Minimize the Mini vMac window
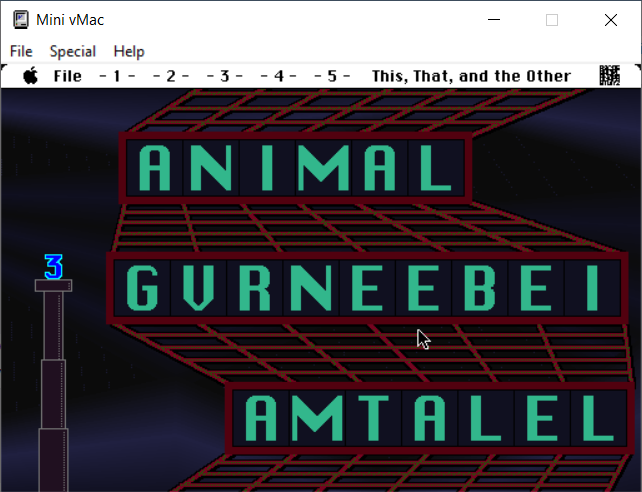The height and width of the screenshot is (492, 642). (494, 20)
